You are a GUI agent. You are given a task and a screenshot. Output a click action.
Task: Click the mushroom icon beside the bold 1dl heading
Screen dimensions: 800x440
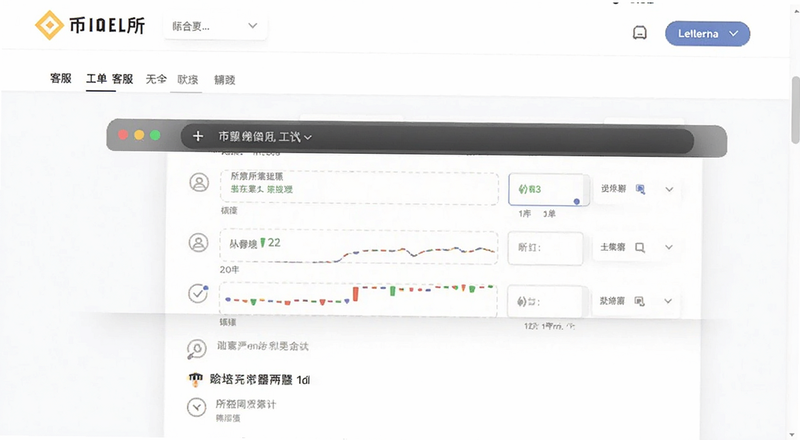[195, 379]
